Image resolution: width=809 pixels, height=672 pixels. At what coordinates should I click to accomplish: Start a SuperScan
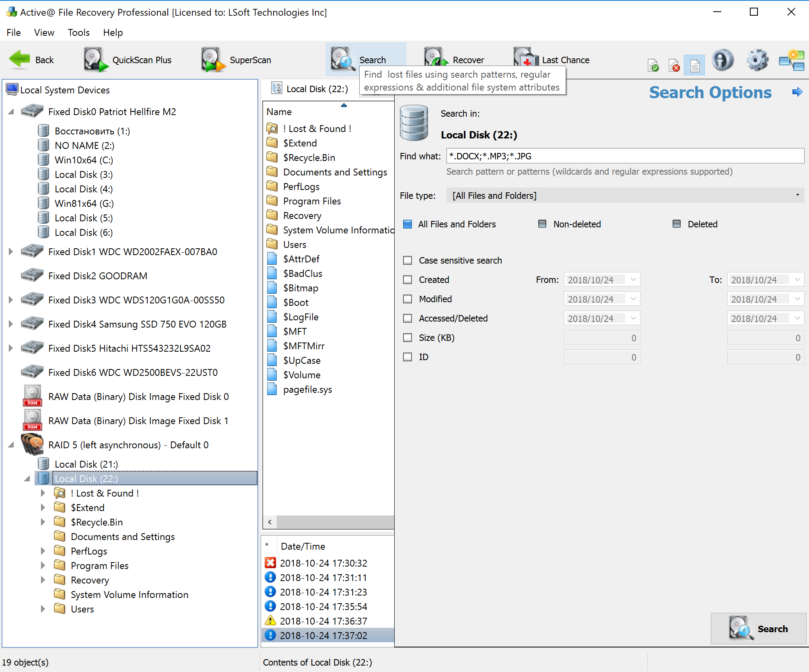(237, 60)
